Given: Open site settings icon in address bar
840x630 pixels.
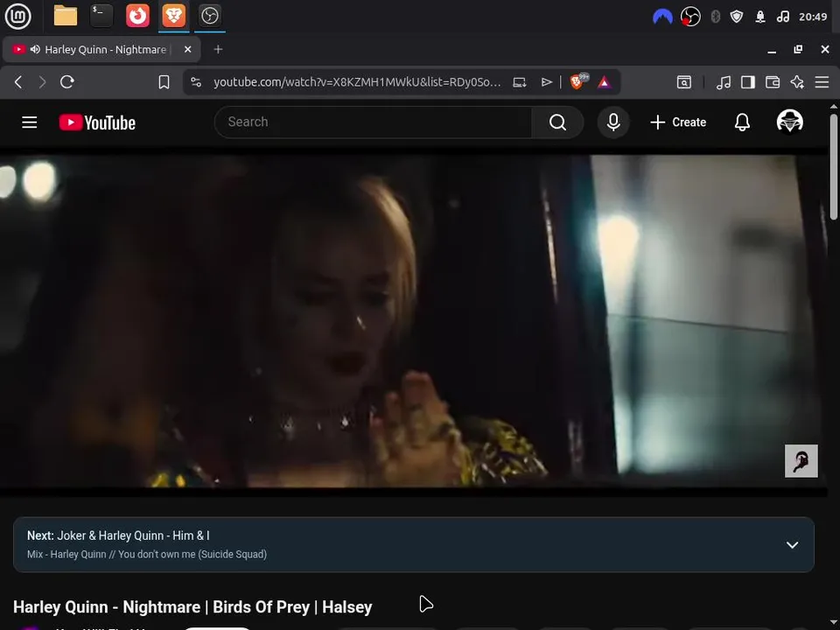Looking at the screenshot, I should pyautogui.click(x=196, y=82).
